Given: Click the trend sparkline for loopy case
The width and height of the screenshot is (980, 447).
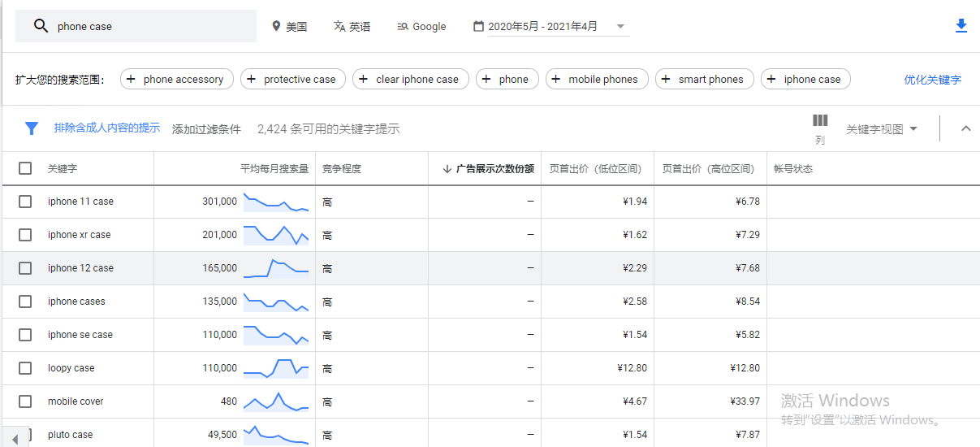Looking at the screenshot, I should coord(276,368).
